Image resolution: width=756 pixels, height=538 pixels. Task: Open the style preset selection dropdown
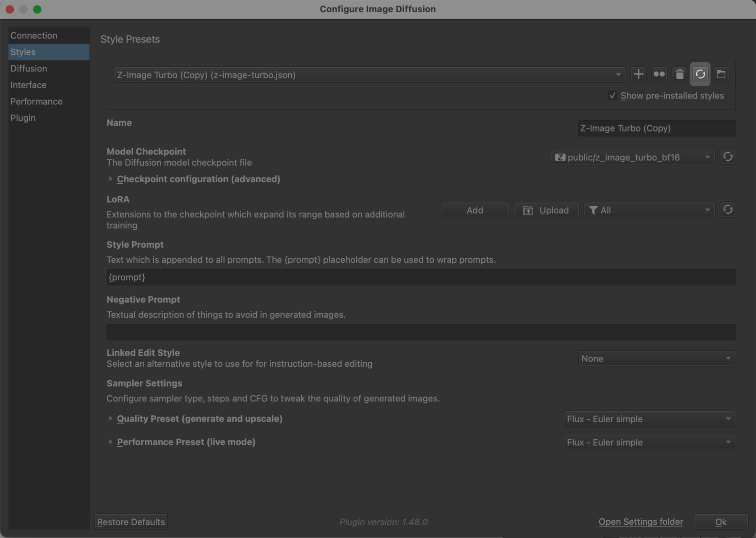[369, 75]
